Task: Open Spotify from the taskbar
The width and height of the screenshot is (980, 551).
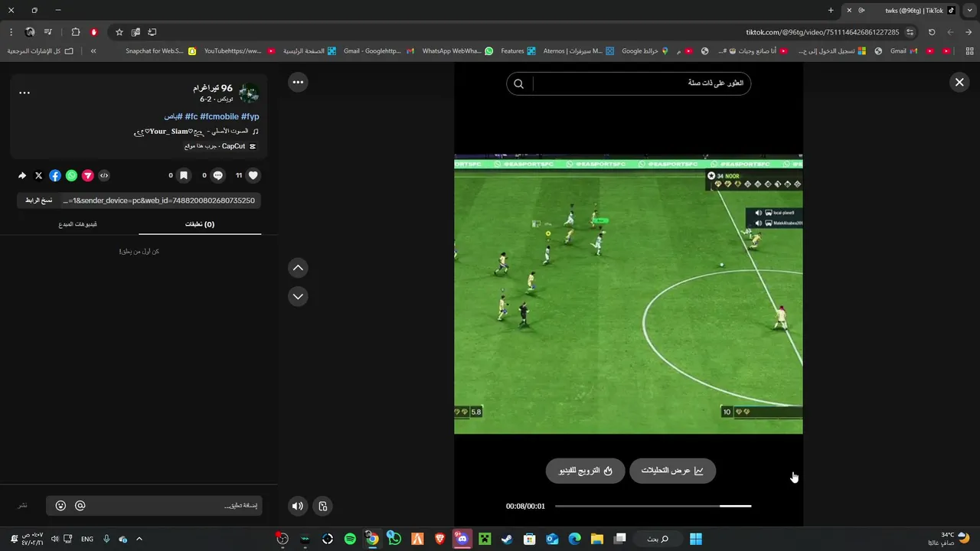Action: [x=350, y=539]
